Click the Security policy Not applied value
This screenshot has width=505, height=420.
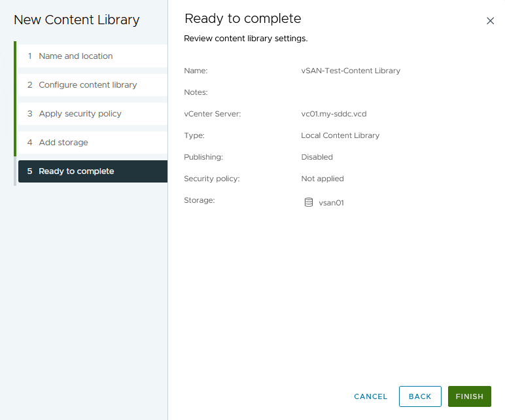tap(322, 179)
